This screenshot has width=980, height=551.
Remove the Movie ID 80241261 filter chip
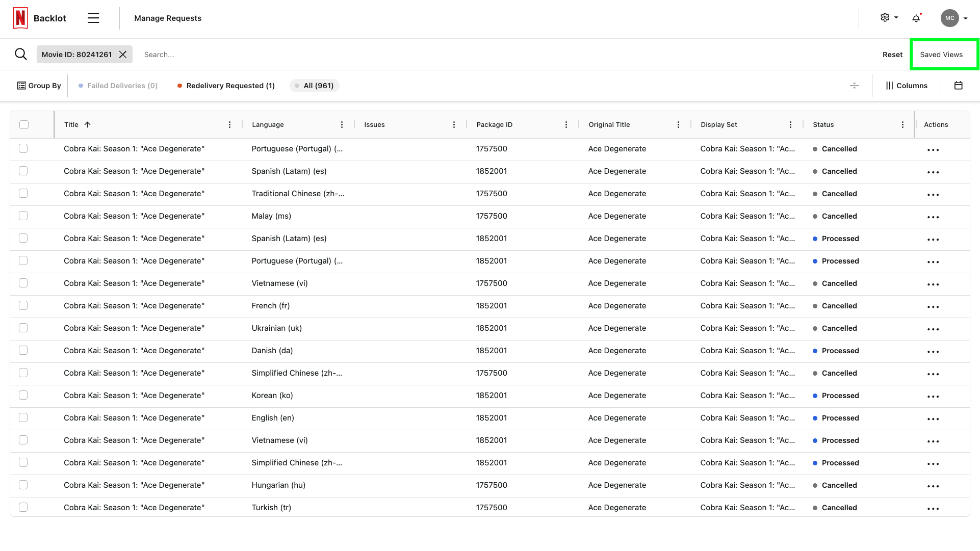click(122, 54)
